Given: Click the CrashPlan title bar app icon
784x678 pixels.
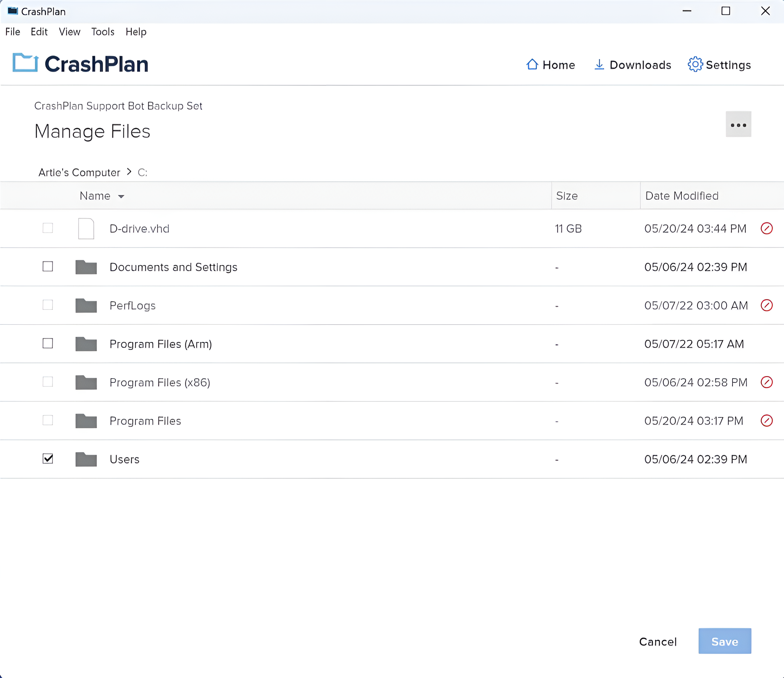Looking at the screenshot, I should pyautogui.click(x=13, y=11).
